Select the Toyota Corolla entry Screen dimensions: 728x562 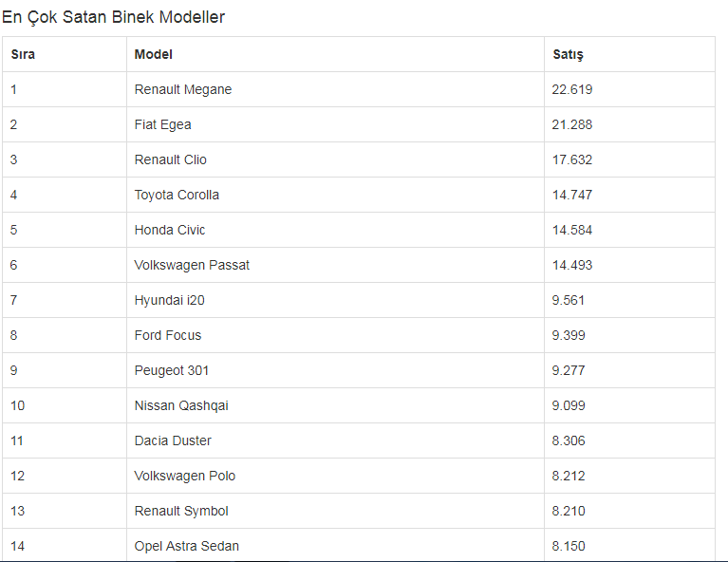[177, 195]
